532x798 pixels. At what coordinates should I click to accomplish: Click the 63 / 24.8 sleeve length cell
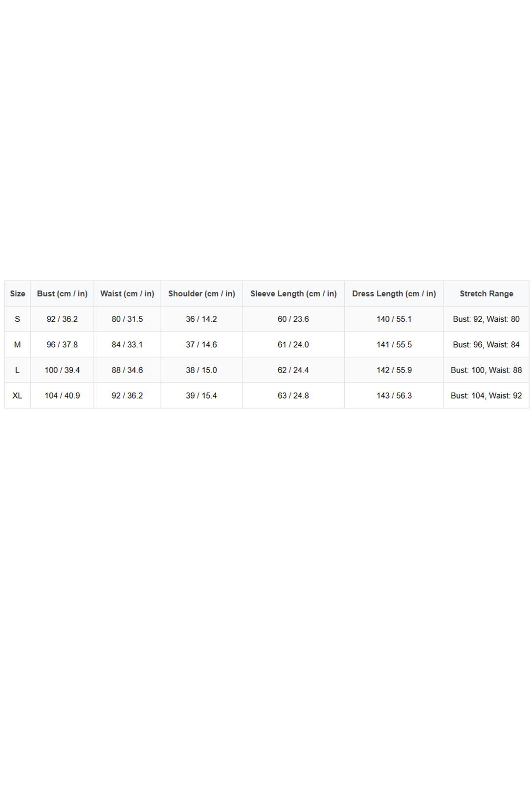pos(293,395)
